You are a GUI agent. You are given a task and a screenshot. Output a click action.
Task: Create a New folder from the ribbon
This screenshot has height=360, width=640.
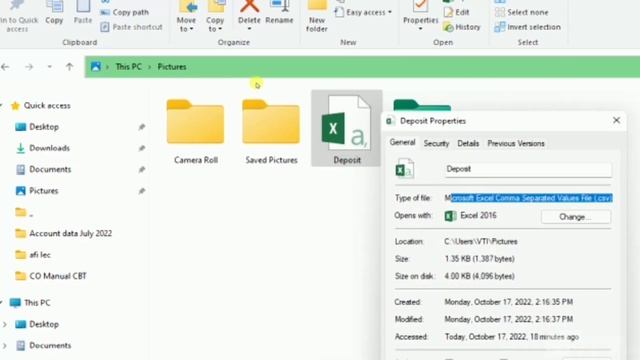317,16
